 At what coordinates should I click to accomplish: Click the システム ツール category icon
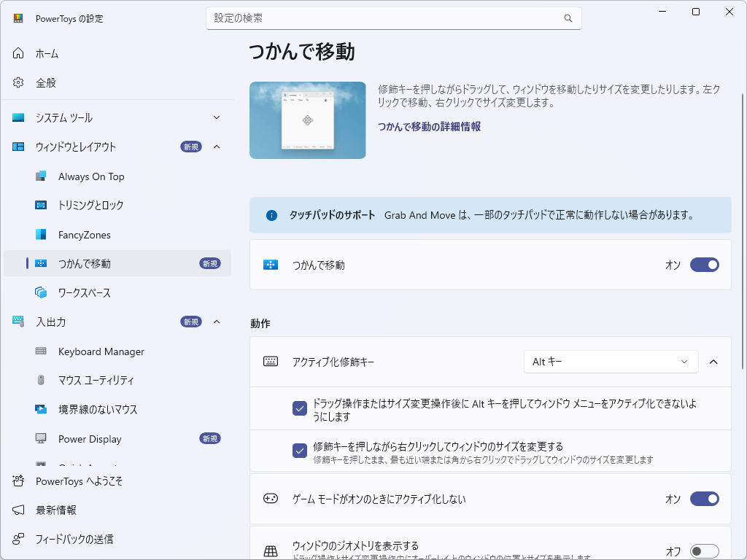(x=18, y=117)
